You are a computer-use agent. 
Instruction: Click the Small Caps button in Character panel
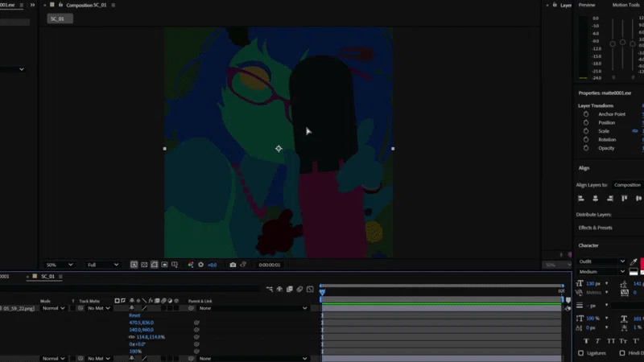click(623, 341)
